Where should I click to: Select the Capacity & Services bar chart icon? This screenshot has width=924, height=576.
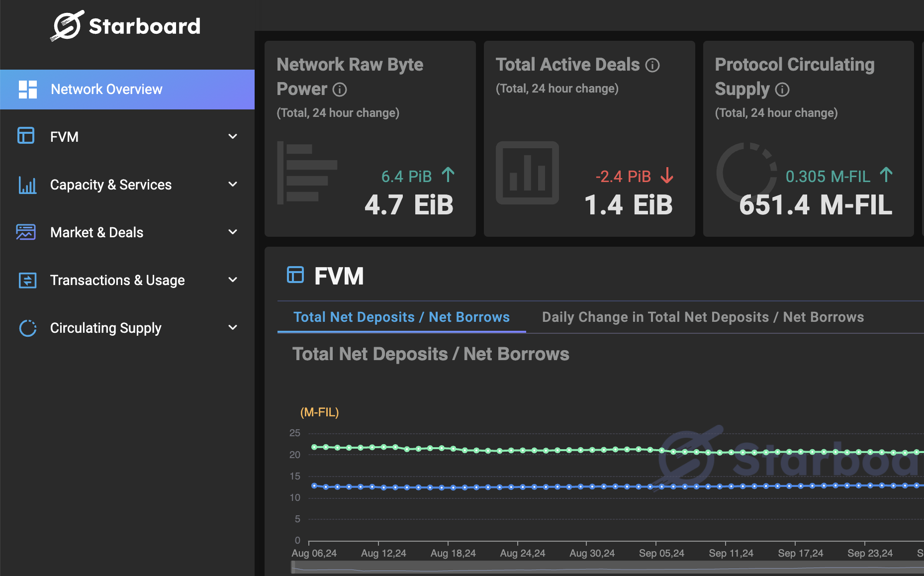[27, 184]
